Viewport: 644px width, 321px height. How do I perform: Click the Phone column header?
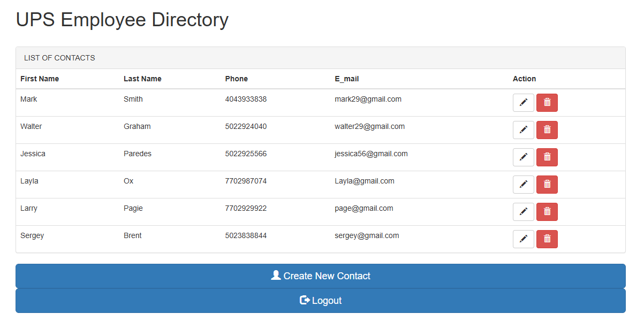(236, 79)
